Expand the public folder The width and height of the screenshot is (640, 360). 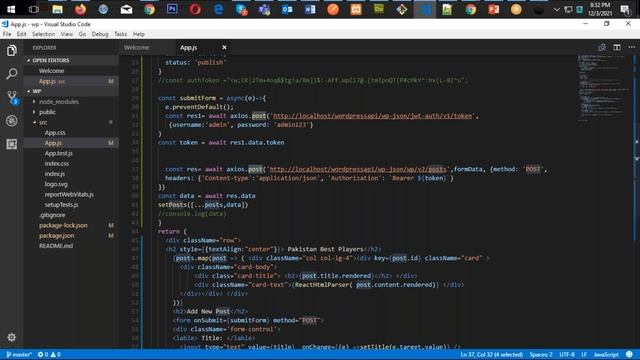(47, 112)
